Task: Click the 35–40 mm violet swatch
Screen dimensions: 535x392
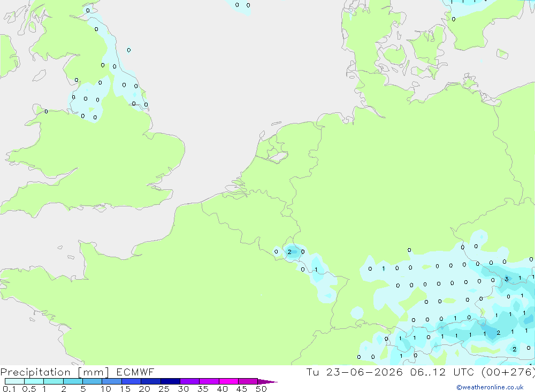Action: coord(209,381)
